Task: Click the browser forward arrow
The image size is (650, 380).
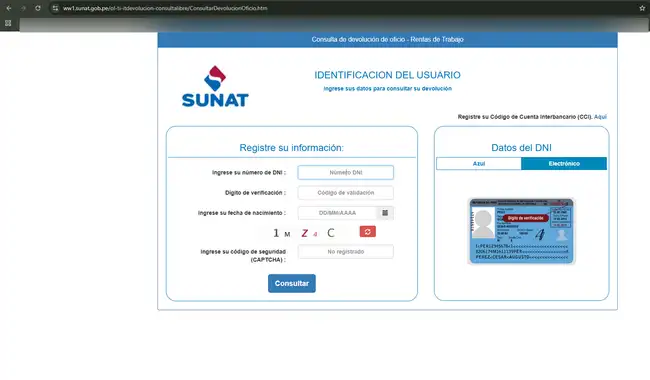Action: (x=23, y=8)
